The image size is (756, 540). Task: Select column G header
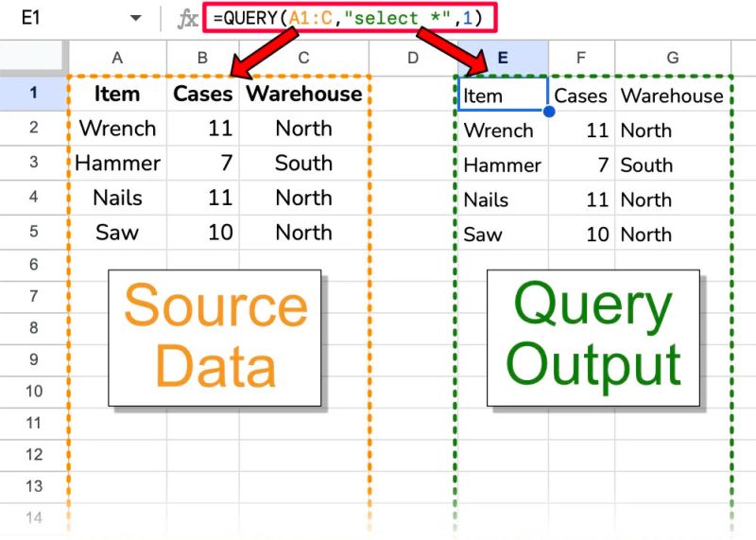[673, 58]
